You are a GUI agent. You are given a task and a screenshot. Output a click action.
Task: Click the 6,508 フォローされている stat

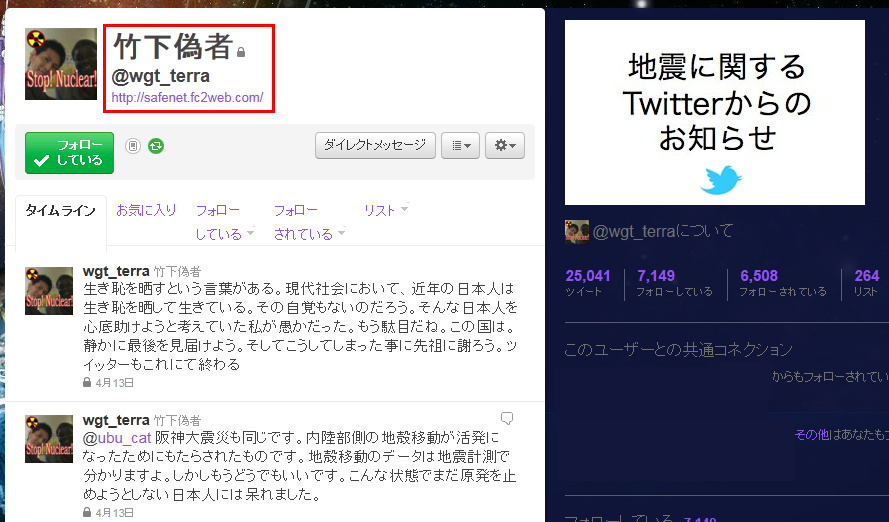[x=783, y=283]
